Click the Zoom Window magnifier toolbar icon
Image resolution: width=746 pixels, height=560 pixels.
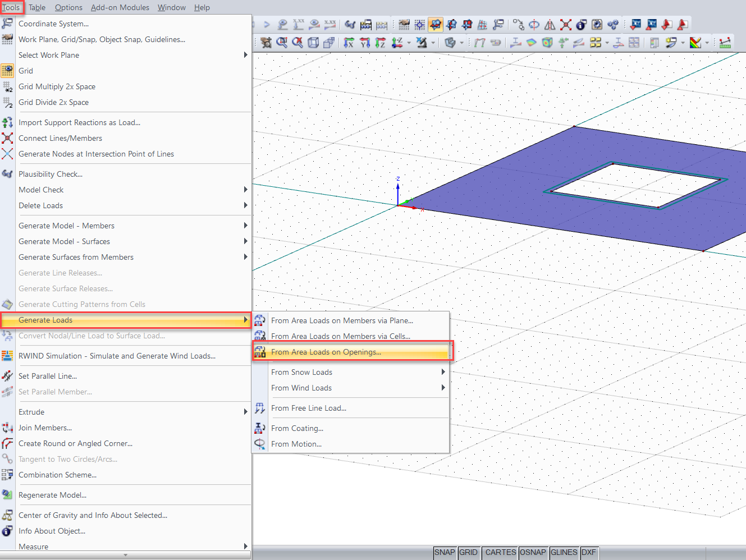point(282,43)
